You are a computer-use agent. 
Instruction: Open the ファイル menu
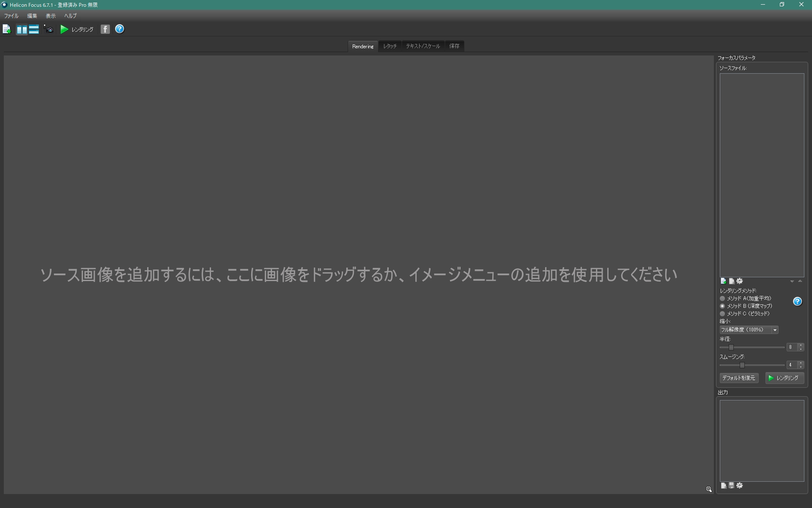tap(11, 16)
